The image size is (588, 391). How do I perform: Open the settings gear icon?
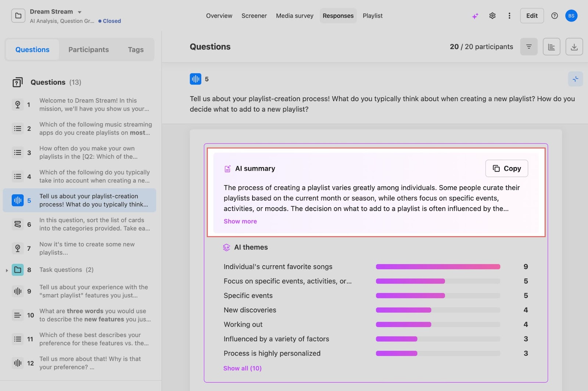pos(492,16)
